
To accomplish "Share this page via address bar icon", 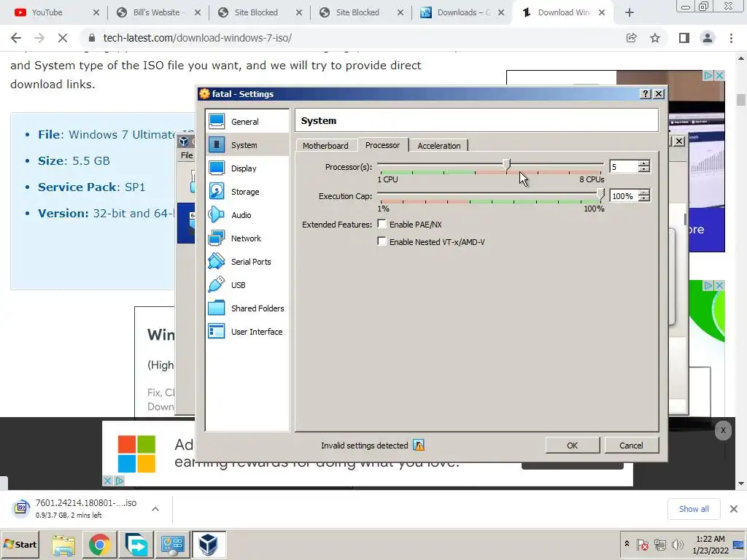I will click(631, 38).
